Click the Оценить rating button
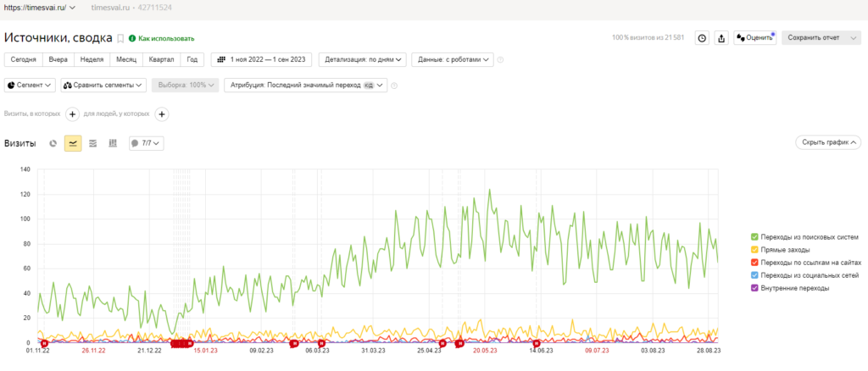 (755, 38)
